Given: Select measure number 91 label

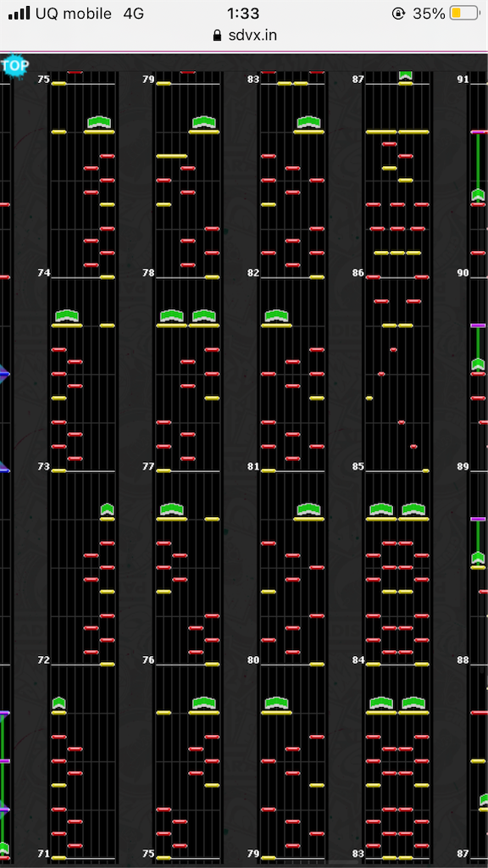Looking at the screenshot, I should point(463,80).
